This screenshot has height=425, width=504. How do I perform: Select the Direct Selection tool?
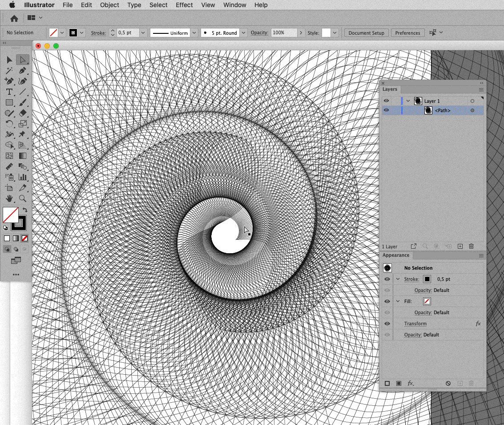click(23, 60)
